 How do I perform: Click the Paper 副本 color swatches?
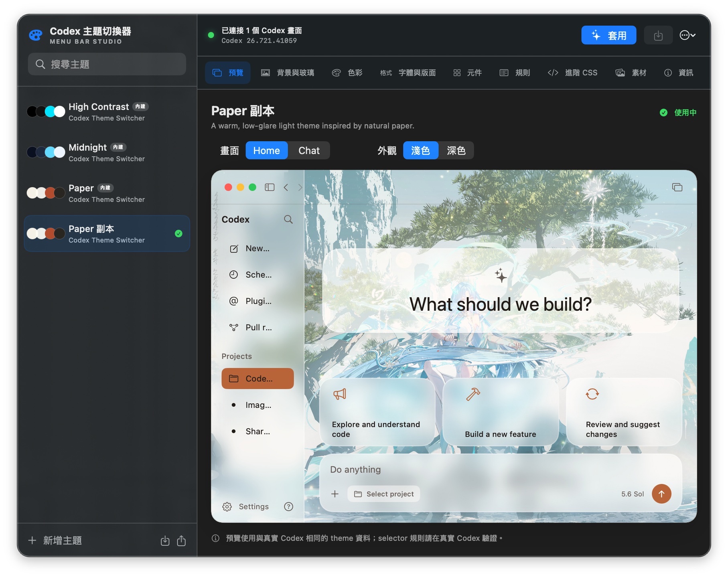(46, 233)
